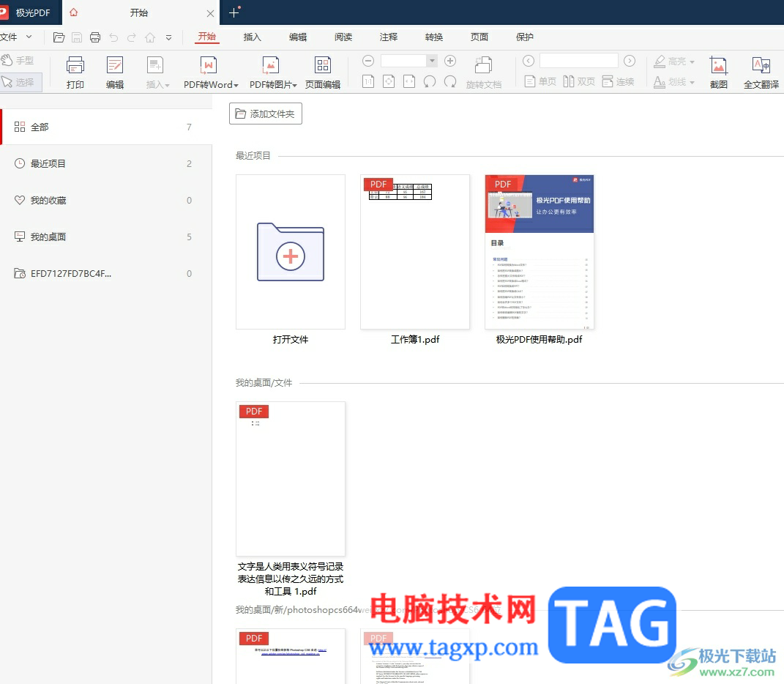The image size is (784, 684).
Task: Click the home tab icon beside 极光PDF
Action: pos(73,12)
